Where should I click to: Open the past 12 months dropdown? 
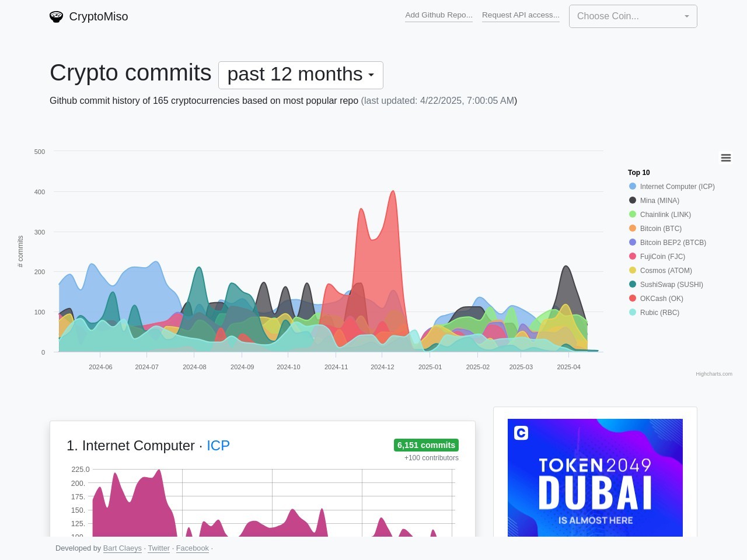click(x=300, y=75)
